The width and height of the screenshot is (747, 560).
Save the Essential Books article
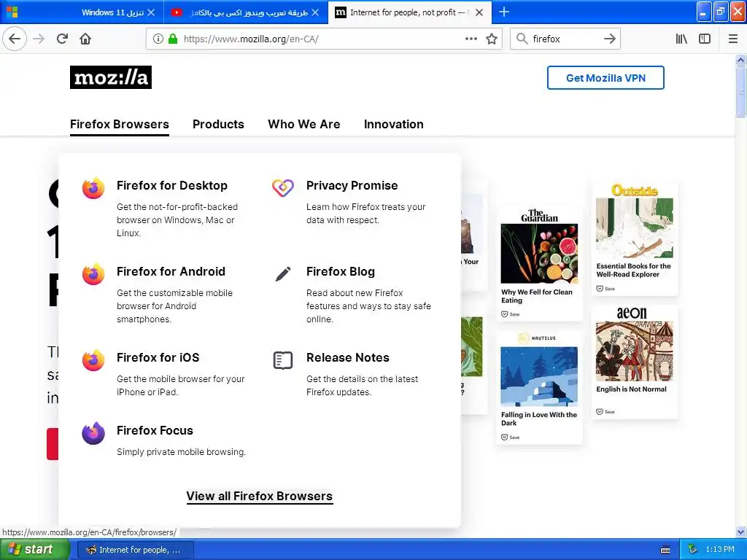click(x=605, y=289)
